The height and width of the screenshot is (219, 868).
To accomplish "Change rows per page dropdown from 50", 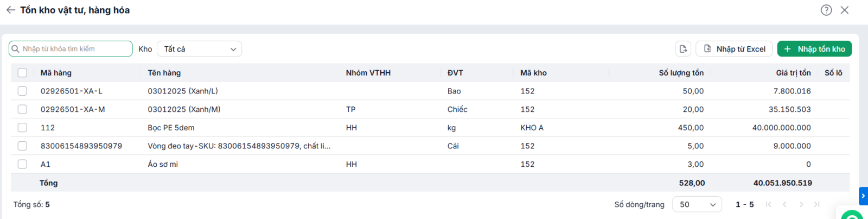I will [x=697, y=204].
